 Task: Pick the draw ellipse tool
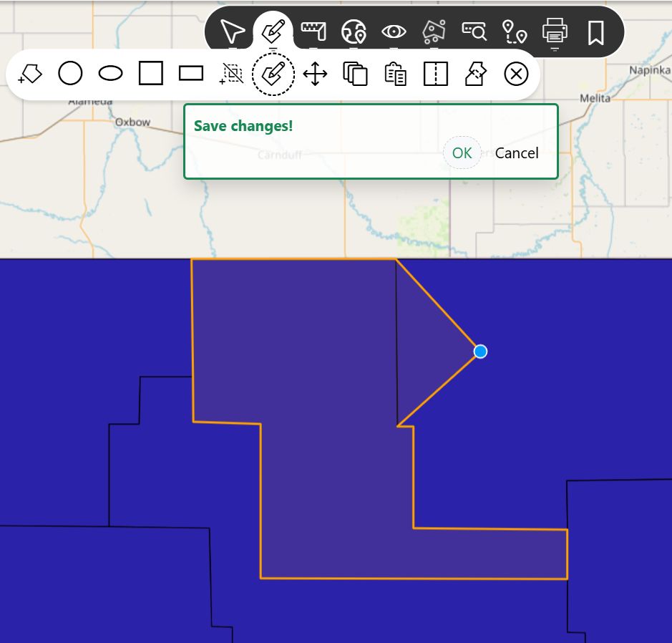(110, 74)
